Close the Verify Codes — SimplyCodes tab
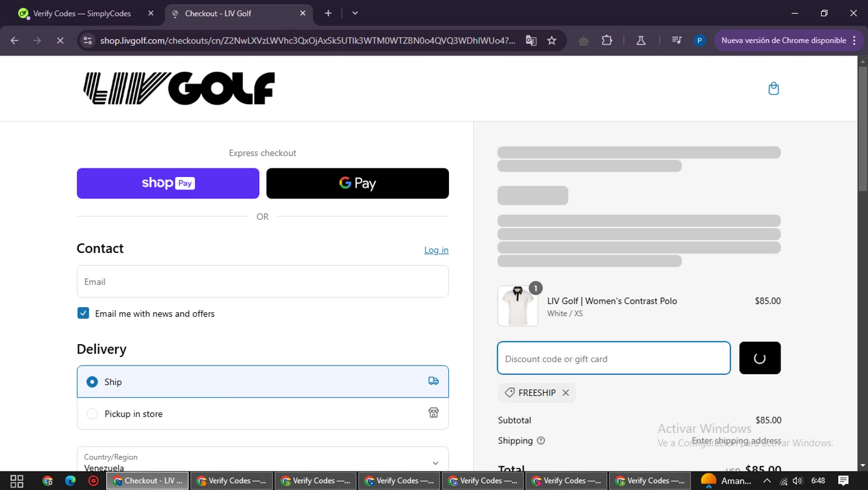The height and width of the screenshot is (490, 868). coord(151,13)
